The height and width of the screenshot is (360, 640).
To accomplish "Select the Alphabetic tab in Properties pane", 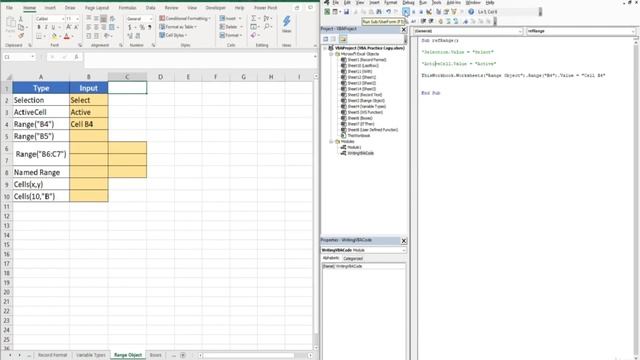I will pos(331,258).
